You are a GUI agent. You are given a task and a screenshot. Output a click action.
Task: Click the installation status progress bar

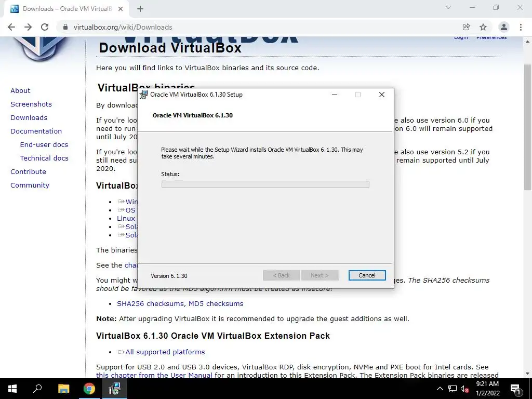pos(265,184)
